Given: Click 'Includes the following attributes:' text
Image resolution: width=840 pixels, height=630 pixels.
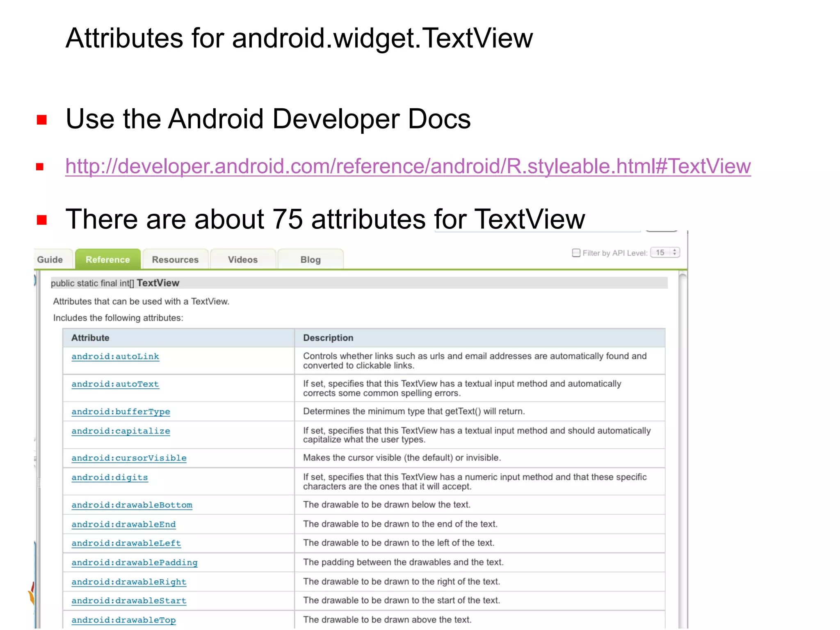Looking at the screenshot, I should coord(118,318).
